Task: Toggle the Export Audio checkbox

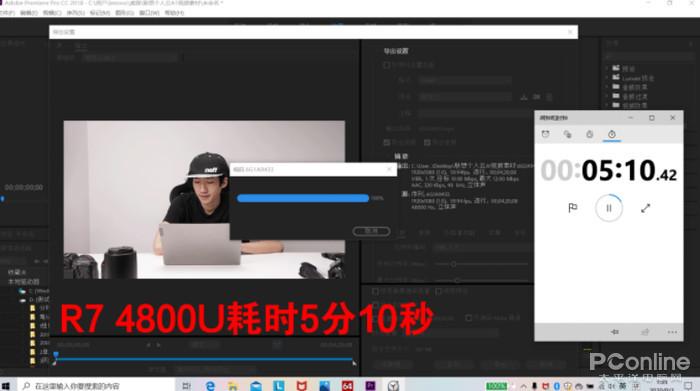Action: 427,142
